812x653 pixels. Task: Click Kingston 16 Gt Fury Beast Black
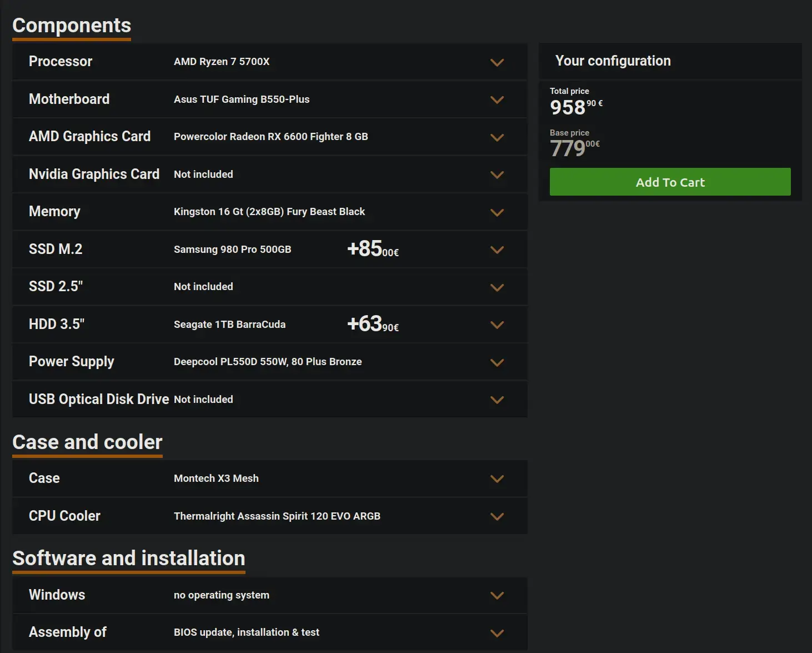pyautogui.click(x=269, y=212)
